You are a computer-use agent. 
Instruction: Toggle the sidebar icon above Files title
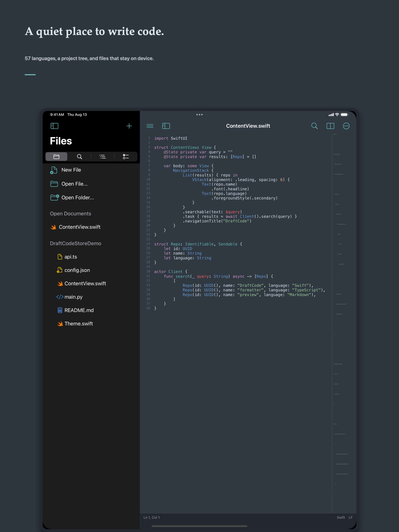tap(54, 126)
